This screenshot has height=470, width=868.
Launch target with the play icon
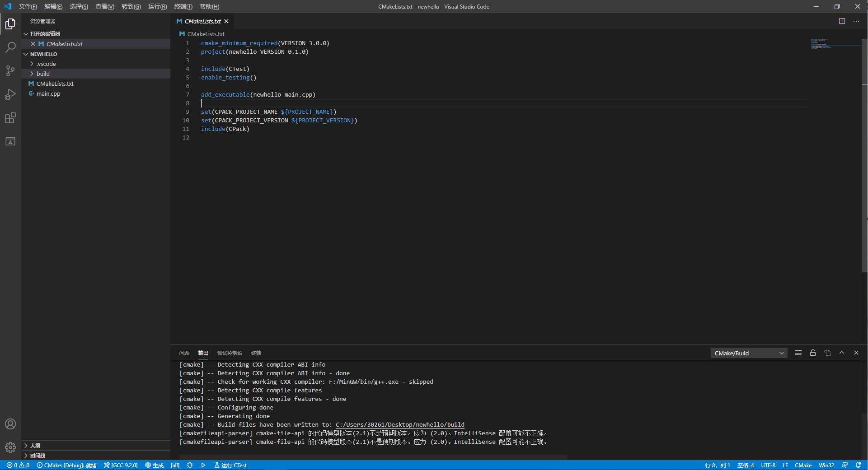click(203, 465)
